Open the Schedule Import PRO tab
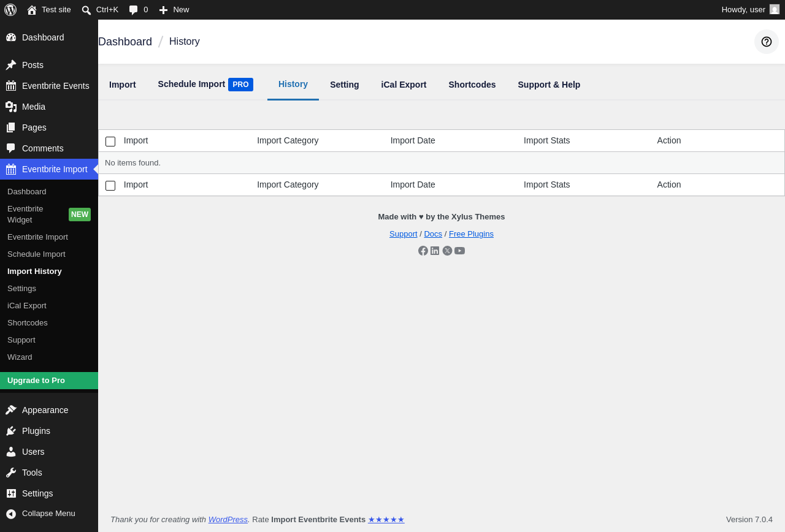 click(205, 85)
